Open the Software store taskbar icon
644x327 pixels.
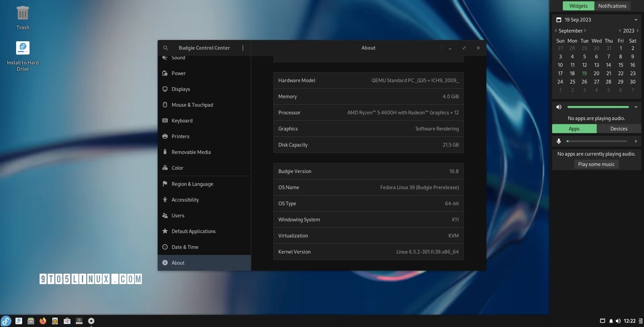tap(67, 321)
